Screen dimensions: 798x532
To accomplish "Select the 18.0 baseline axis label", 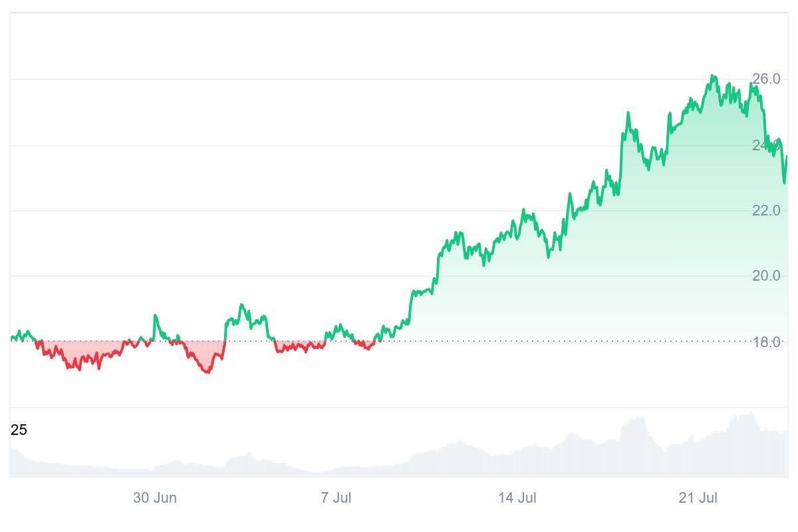I will pyautogui.click(x=766, y=342).
